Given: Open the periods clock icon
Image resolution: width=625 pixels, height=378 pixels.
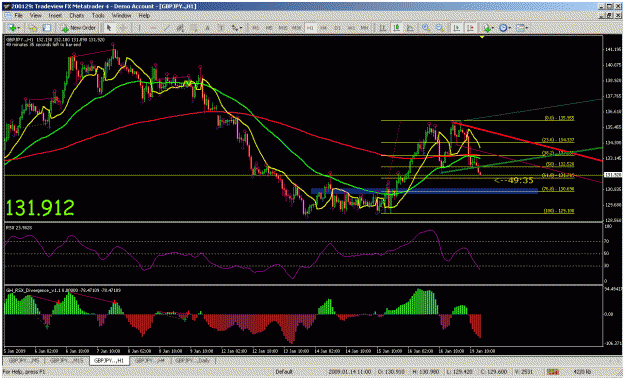Looking at the screenshot, I should coord(503,28).
